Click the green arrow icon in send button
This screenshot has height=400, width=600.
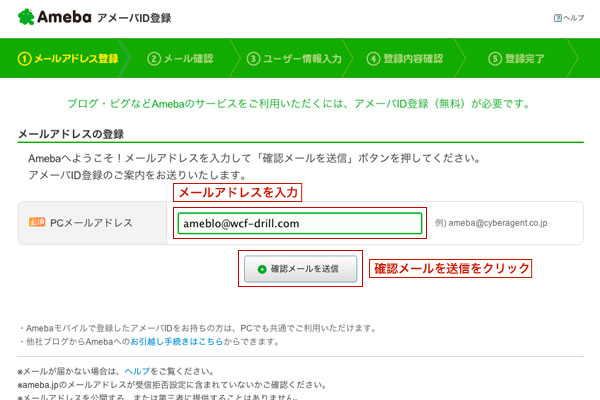tap(262, 269)
